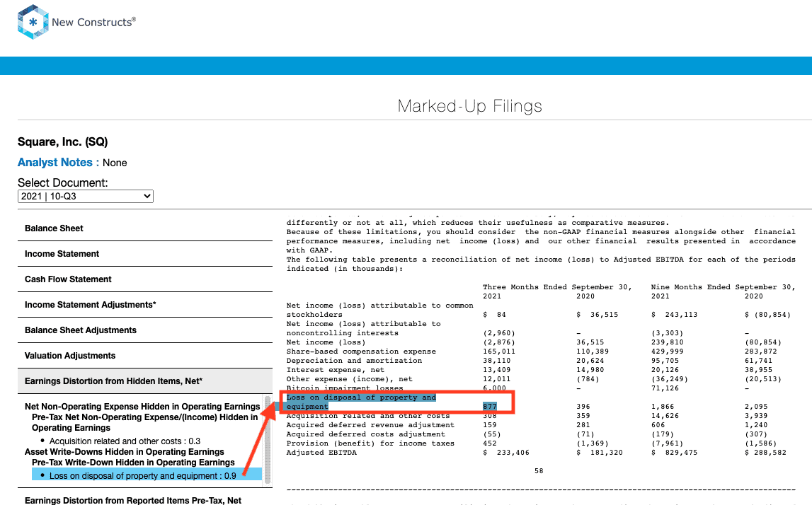
Task: Click Net Non-Operating Expense Hidden in Operating Earnings heading
Action: (x=142, y=407)
